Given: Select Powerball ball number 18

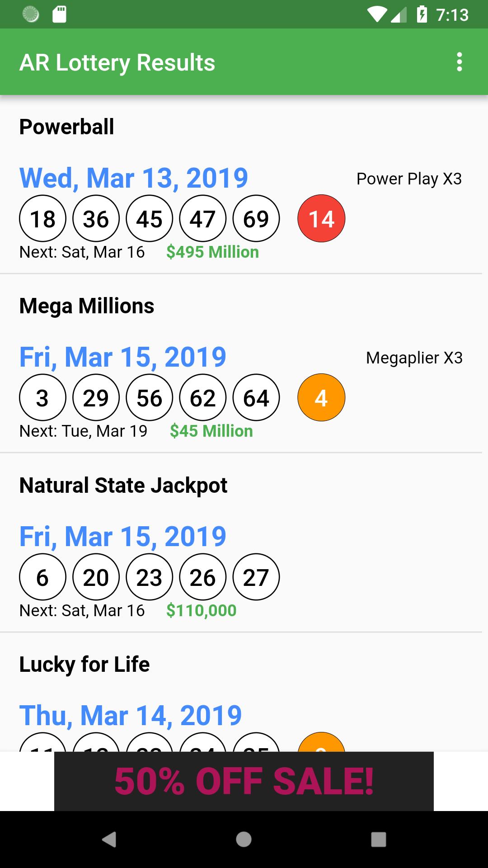Looking at the screenshot, I should (x=42, y=219).
